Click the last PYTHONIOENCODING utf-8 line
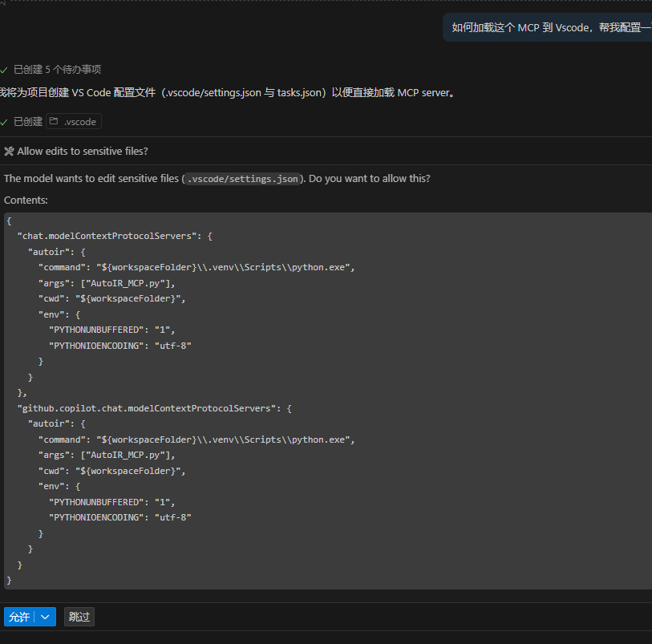 (x=120, y=517)
